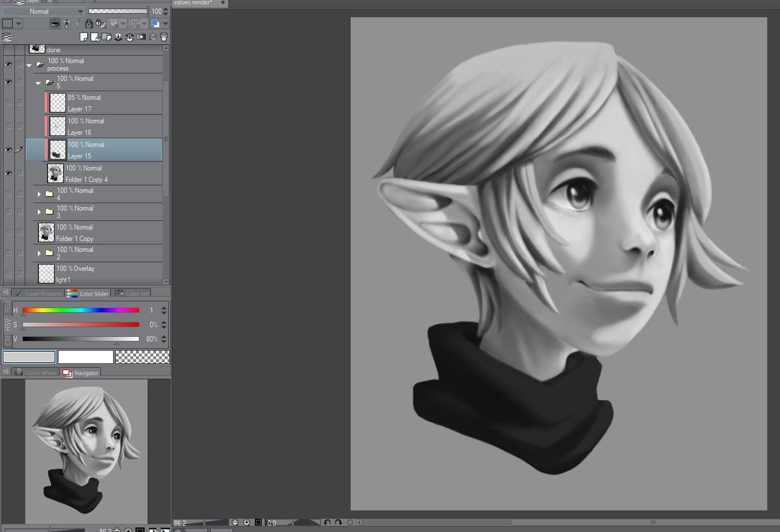Create a new vector layer

[x=95, y=37]
